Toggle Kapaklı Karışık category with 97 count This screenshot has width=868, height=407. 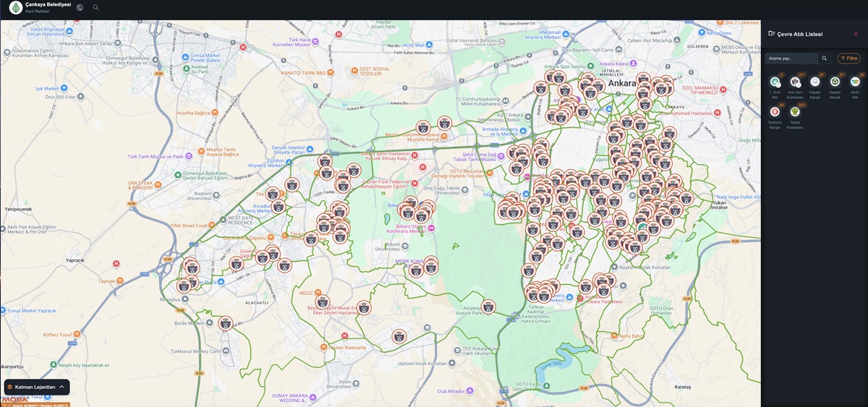click(x=815, y=82)
